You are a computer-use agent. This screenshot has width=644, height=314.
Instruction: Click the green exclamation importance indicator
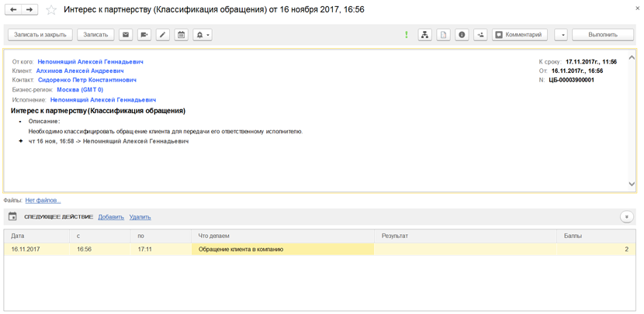tap(406, 35)
